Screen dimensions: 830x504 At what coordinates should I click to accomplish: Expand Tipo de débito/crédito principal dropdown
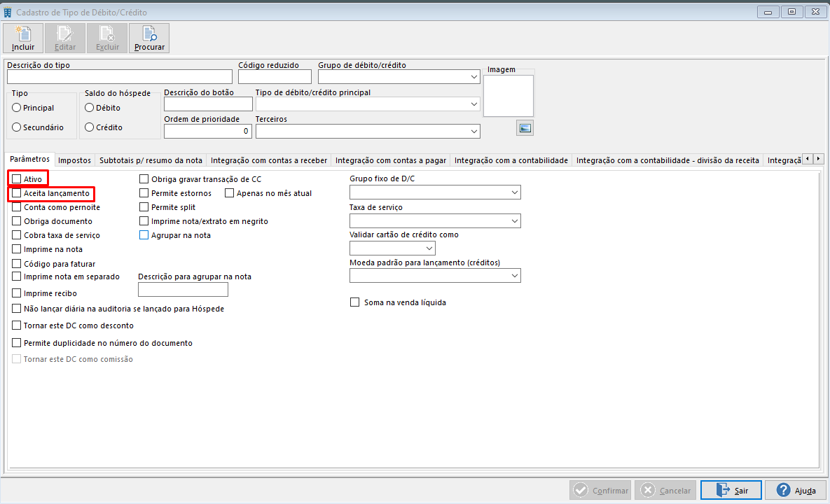pos(473,104)
